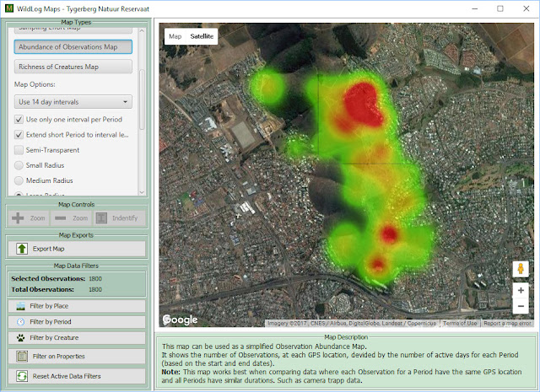540x392 pixels.
Task: Select Abundance of Observations Map
Action: point(73,47)
